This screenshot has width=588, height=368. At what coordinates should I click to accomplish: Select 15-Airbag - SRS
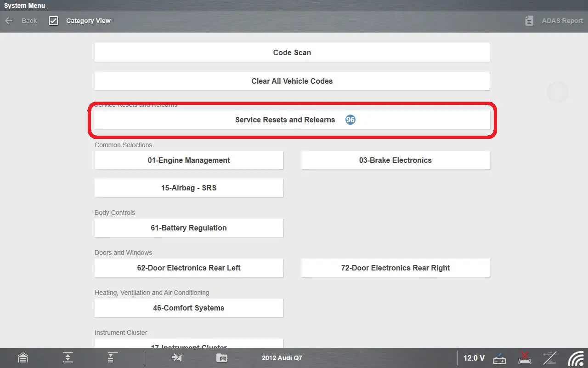[188, 188]
